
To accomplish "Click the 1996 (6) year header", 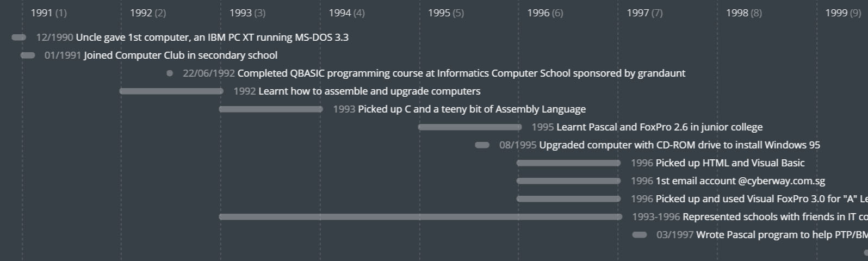I will point(545,13).
